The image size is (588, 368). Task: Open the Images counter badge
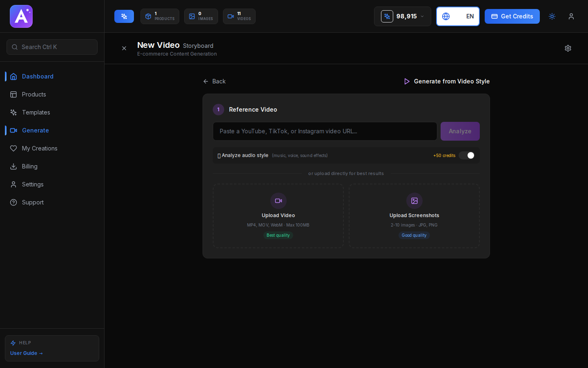click(201, 16)
